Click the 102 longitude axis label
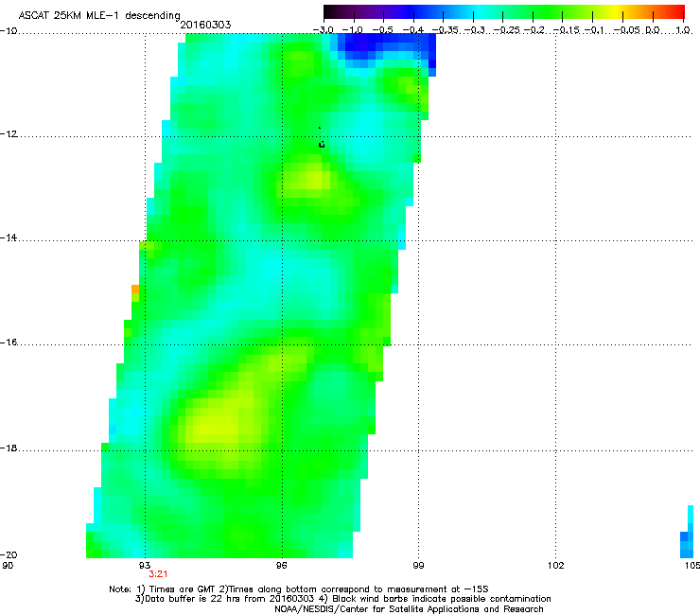The image size is (700, 615). (556, 566)
